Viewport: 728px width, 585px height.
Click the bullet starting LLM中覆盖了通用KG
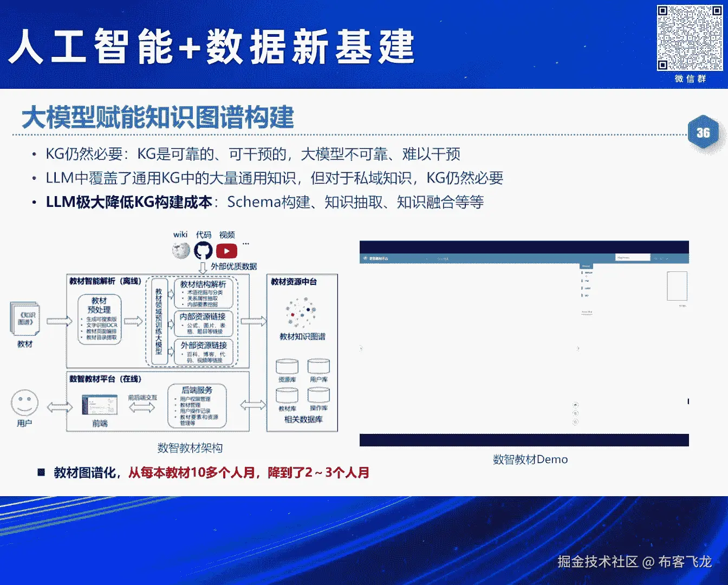[275, 178]
